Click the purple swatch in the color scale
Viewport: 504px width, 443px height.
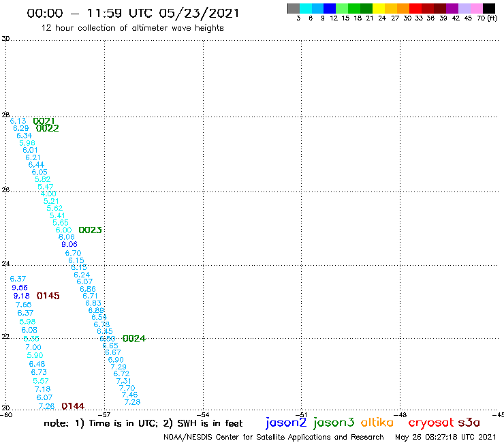click(x=452, y=8)
